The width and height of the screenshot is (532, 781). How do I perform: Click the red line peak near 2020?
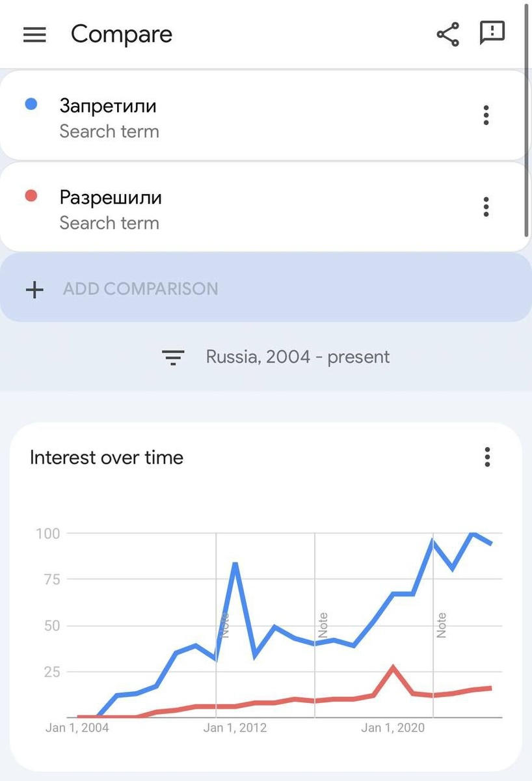point(393,667)
